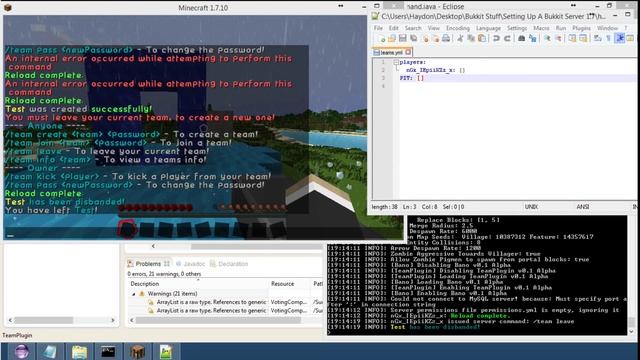This screenshot has height=360, width=640.
Task: Open the command prompt from the taskbar
Action: pos(108,351)
